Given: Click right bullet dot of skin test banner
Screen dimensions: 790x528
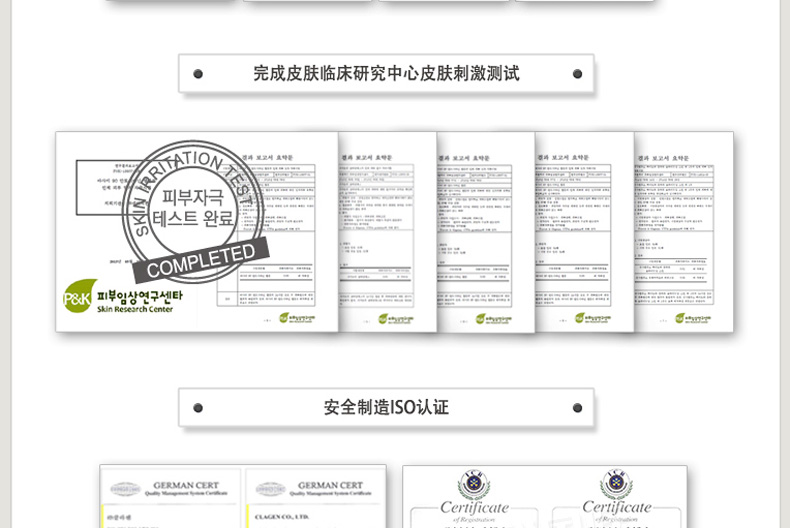Looking at the screenshot, I should (577, 74).
